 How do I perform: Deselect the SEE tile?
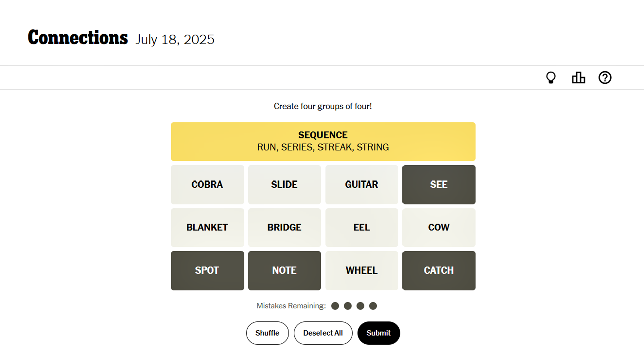click(x=439, y=185)
